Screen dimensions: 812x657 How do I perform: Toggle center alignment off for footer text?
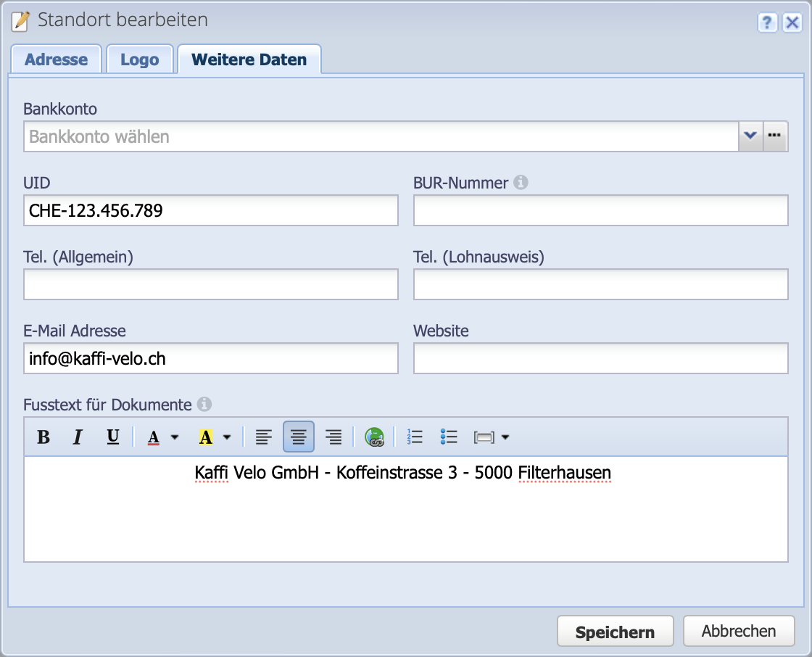(298, 437)
